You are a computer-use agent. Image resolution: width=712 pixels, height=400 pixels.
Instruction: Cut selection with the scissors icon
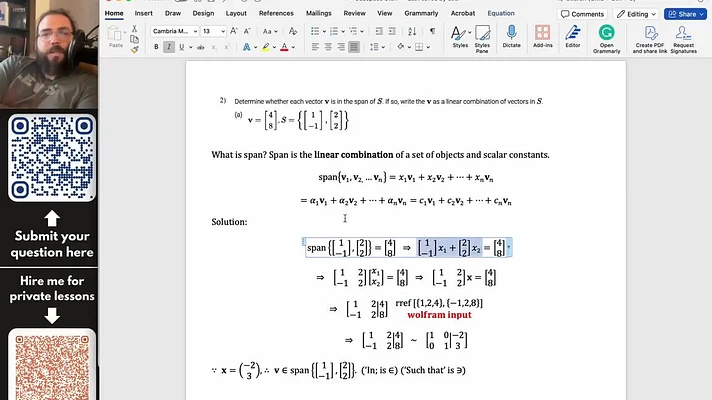pos(134,28)
